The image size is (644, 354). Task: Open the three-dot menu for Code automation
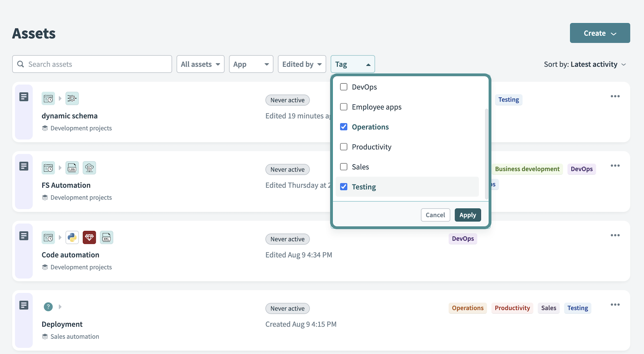pos(615,235)
